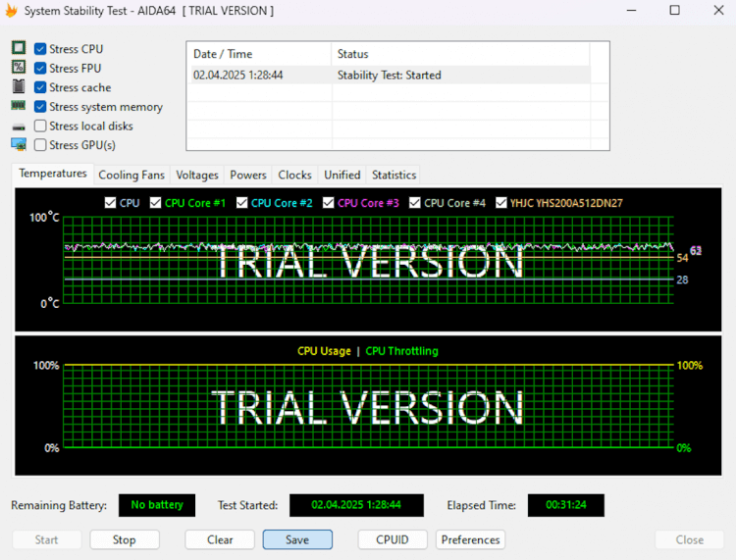
Task: Open Preferences
Action: click(470, 539)
